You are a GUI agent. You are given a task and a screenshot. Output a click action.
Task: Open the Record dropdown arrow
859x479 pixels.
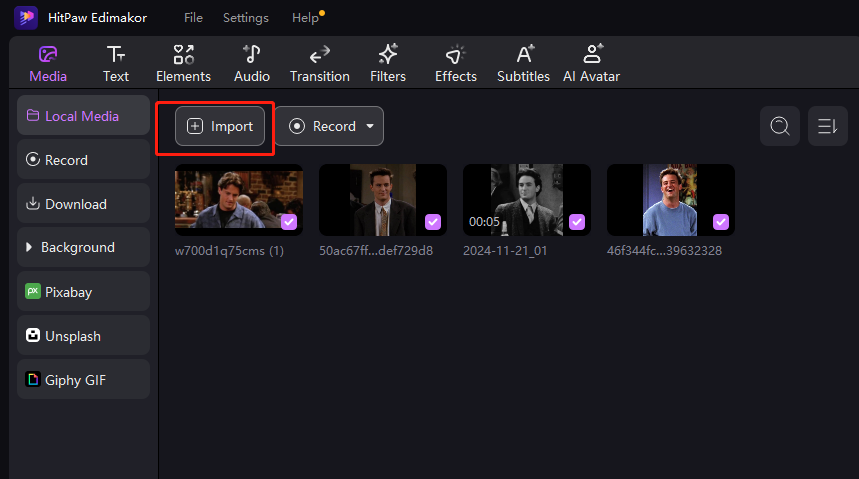coord(370,126)
